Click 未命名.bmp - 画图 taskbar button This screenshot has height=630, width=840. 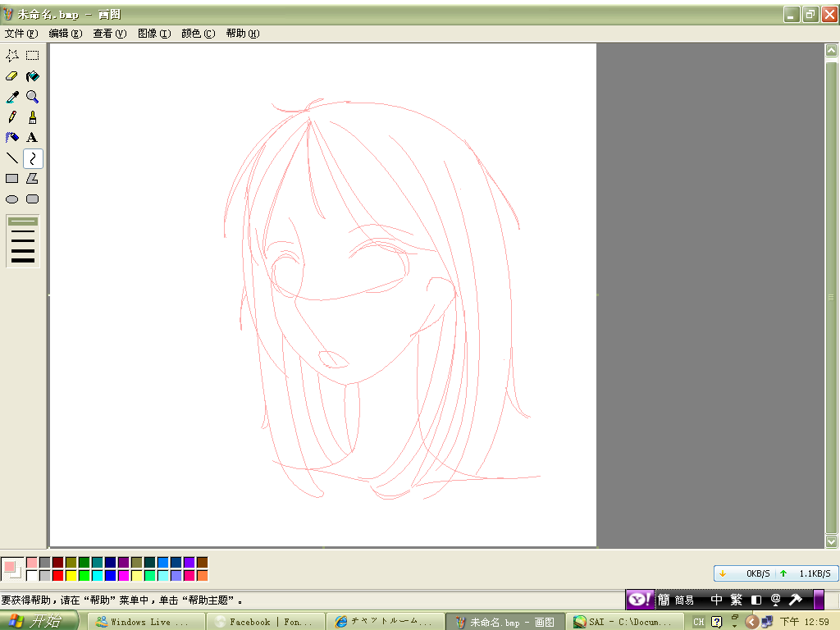[505, 622]
